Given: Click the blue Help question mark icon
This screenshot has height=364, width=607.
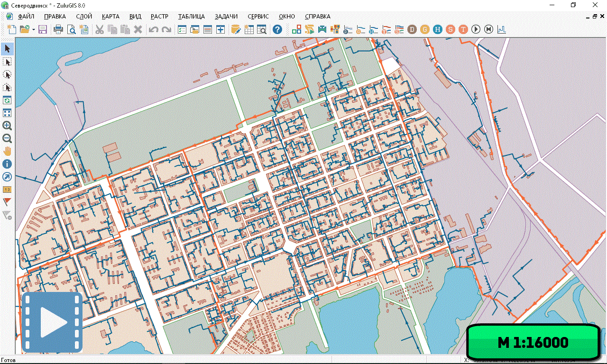Looking at the screenshot, I should click(x=277, y=29).
